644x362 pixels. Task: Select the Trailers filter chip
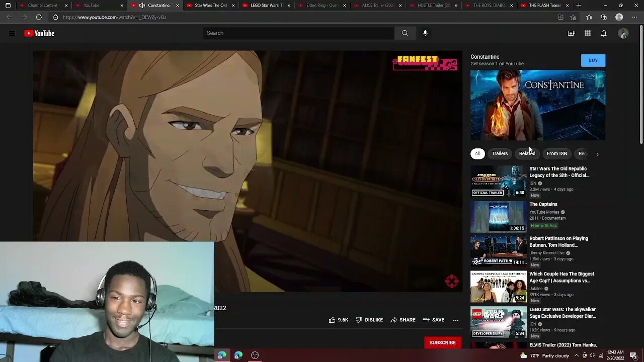click(x=500, y=153)
